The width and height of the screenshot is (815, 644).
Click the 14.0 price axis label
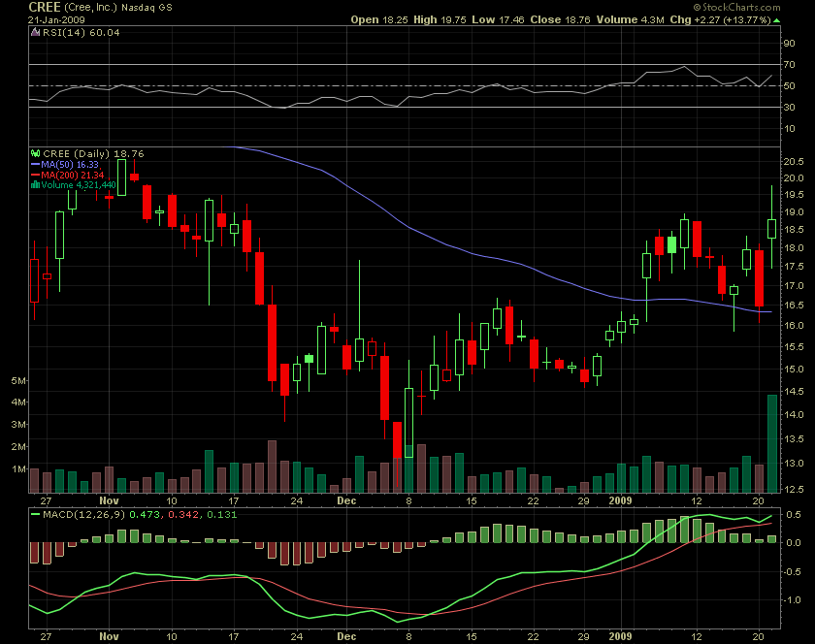794,415
